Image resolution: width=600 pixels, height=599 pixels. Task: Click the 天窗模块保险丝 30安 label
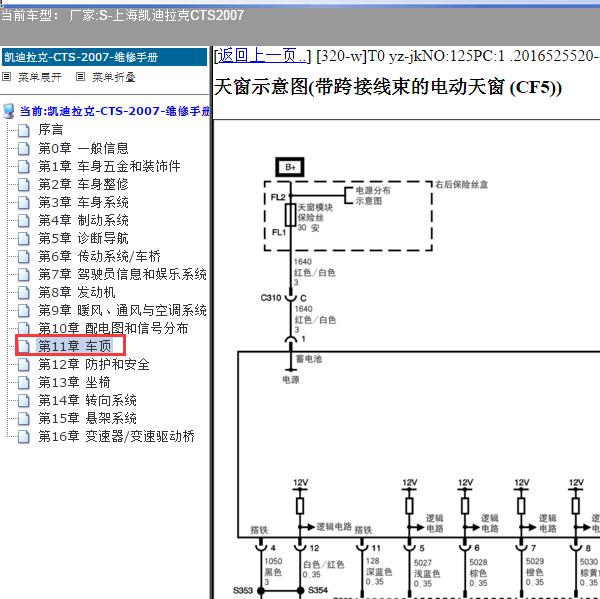point(315,217)
